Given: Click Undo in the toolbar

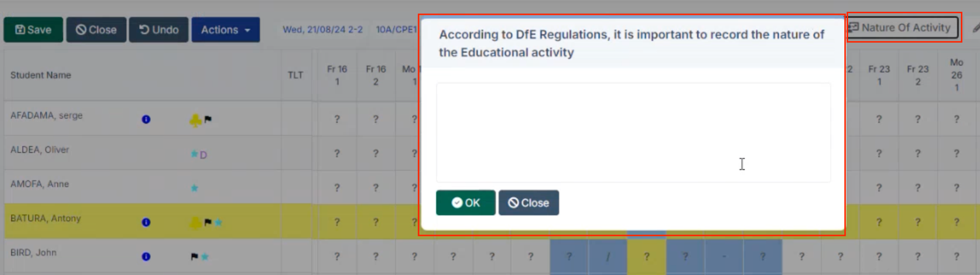Looking at the screenshot, I should (159, 30).
